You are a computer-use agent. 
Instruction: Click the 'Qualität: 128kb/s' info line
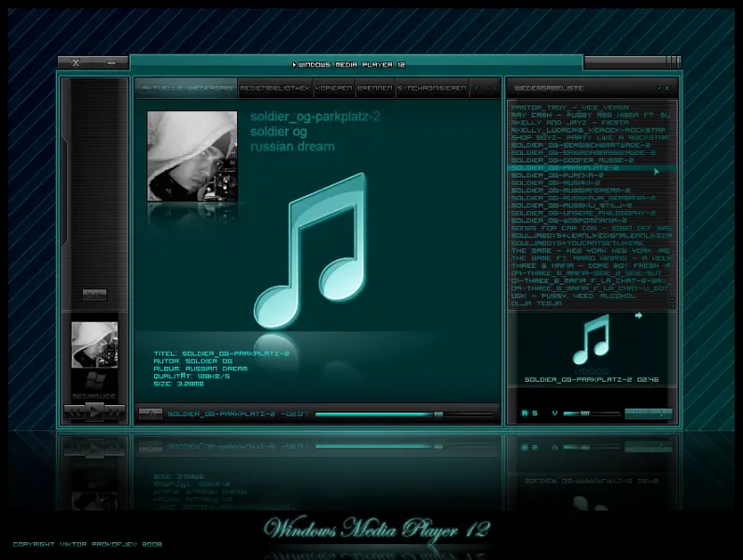192,376
